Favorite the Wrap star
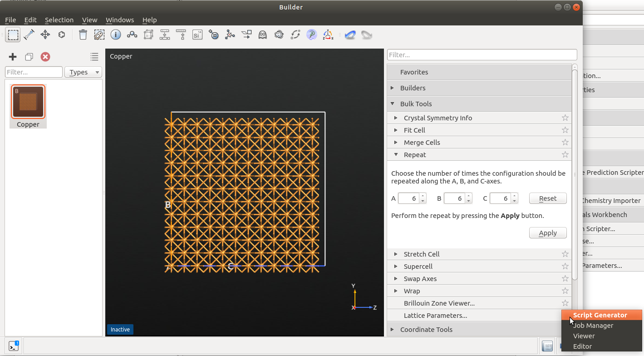The height and width of the screenshot is (356, 644). 565,291
